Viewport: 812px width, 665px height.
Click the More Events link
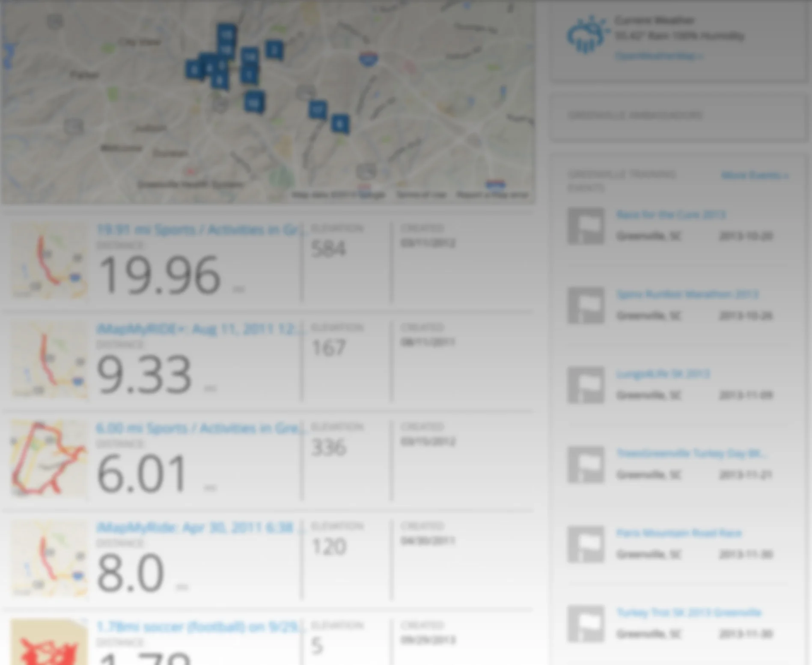pos(755,175)
